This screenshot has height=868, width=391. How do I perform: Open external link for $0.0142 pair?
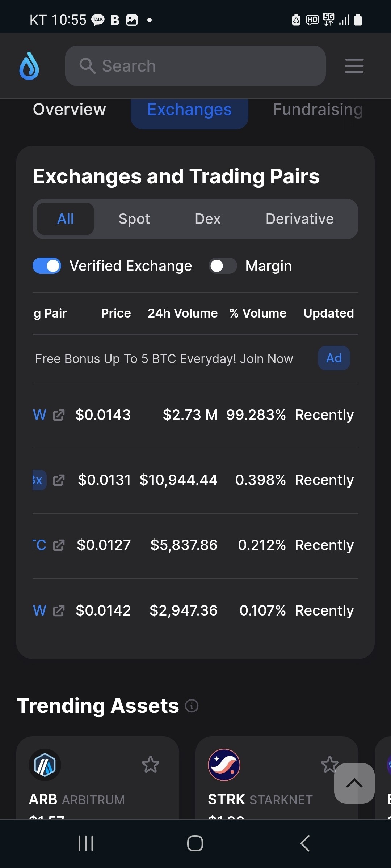[59, 611]
